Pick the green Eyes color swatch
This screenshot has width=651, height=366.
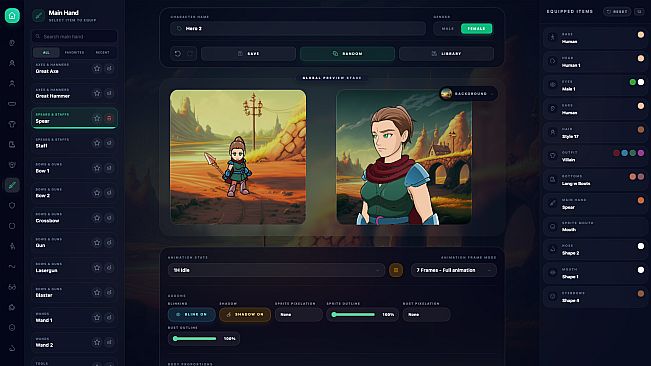coord(633,82)
